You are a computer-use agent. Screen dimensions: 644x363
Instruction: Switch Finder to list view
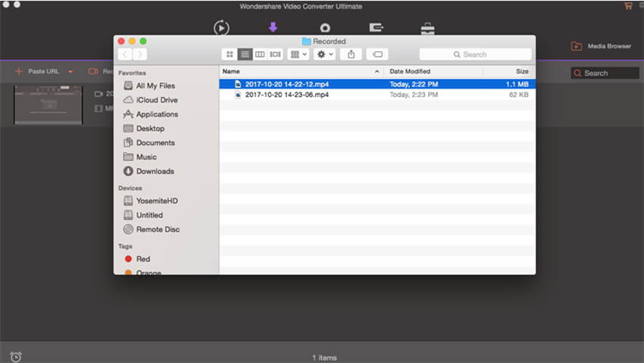(245, 55)
